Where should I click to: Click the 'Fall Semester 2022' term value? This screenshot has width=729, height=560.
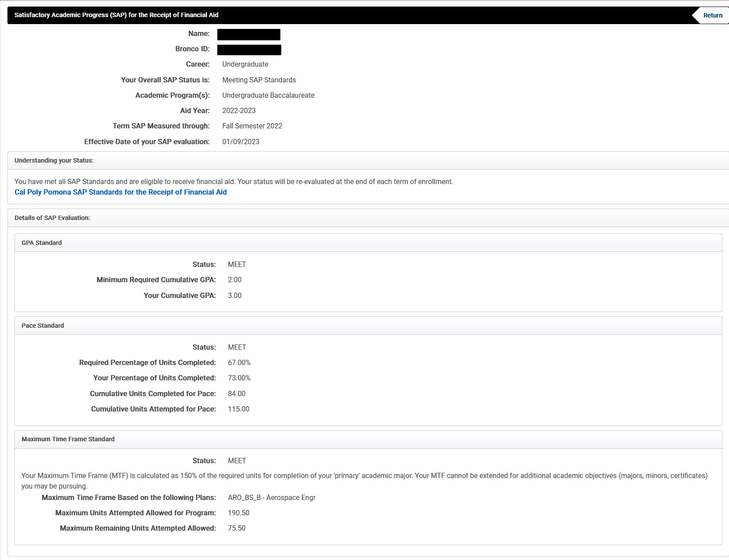pyautogui.click(x=252, y=126)
